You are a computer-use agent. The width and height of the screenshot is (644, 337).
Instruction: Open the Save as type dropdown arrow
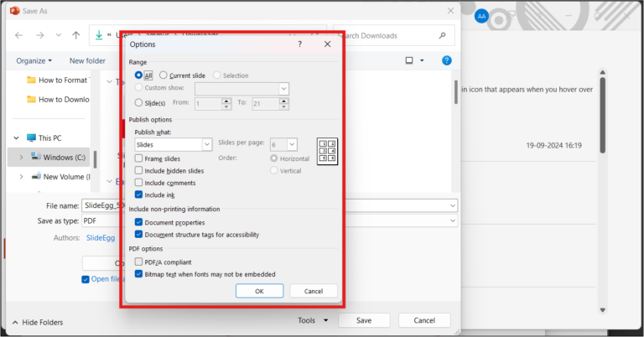[x=453, y=220]
